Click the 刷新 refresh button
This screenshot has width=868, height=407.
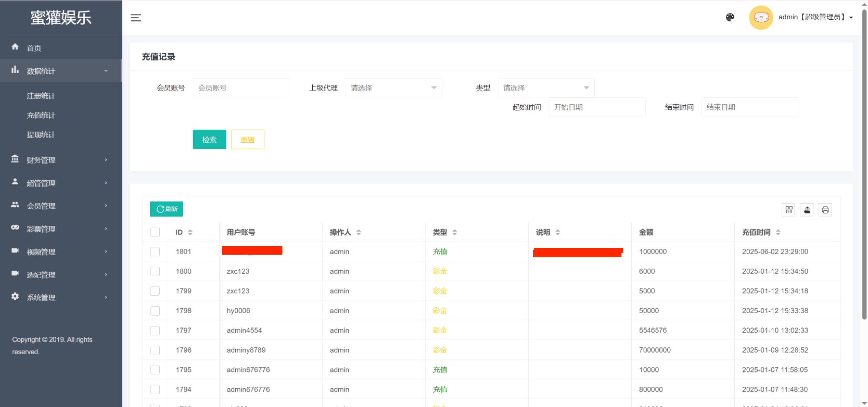tap(166, 209)
